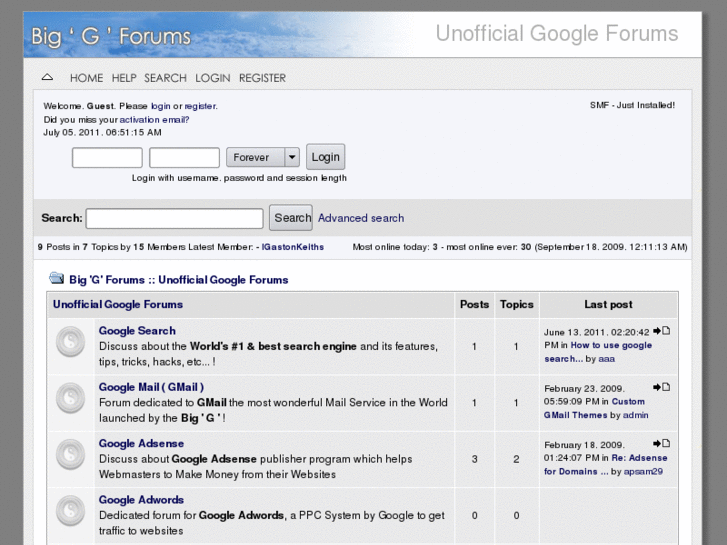Viewport: 727px width, 545px height.
Task: Open the Google Adsense board
Action: tap(141, 443)
